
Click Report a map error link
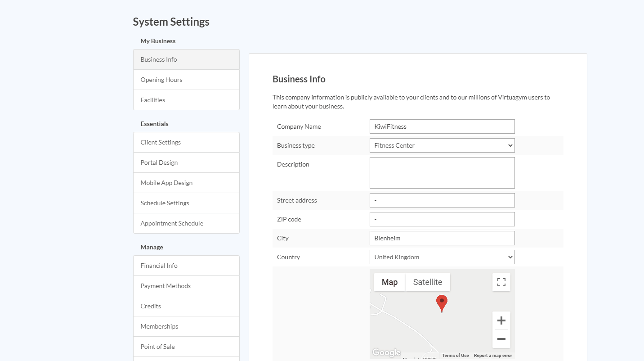pyautogui.click(x=493, y=356)
